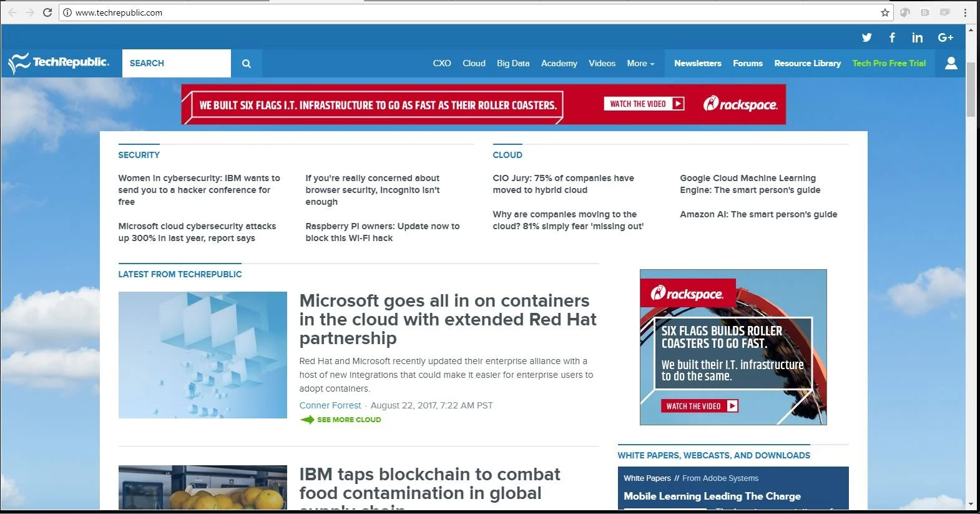Read 'Incognito isn't enough' browser security article
The image size is (980, 514).
tap(373, 190)
